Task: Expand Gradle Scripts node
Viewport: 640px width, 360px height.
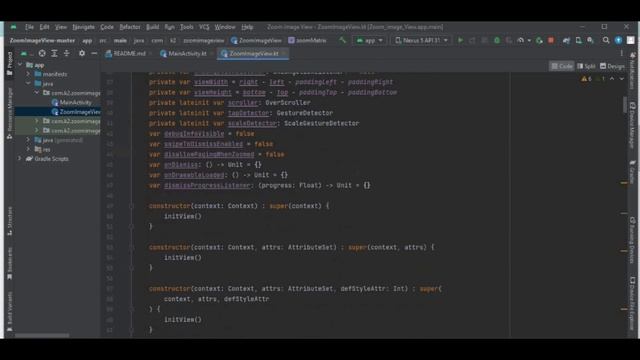Action: click(20, 159)
